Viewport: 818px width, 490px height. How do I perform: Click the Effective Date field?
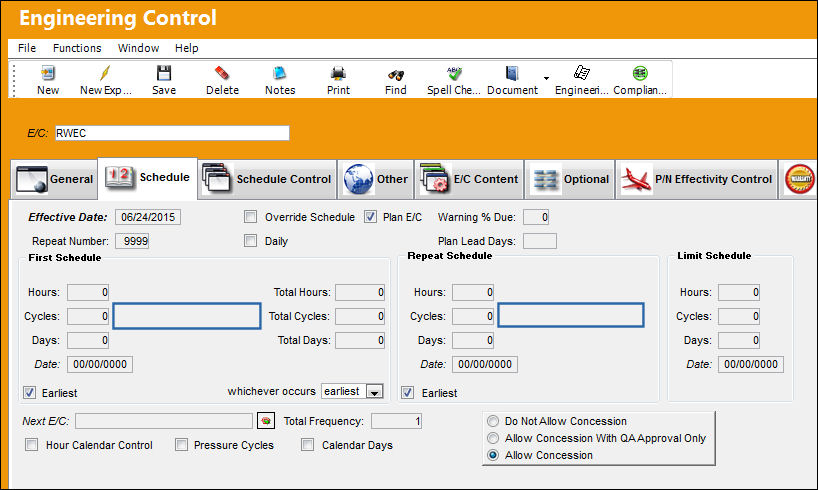148,217
